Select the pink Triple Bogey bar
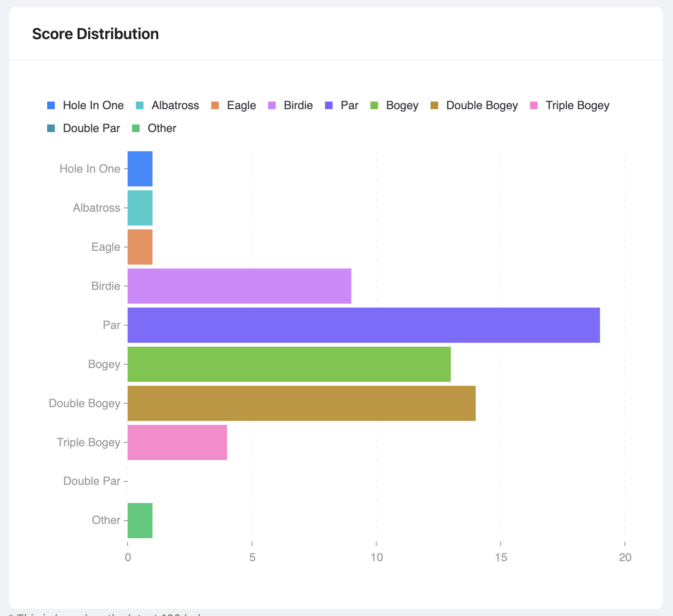673x616 pixels. click(177, 442)
